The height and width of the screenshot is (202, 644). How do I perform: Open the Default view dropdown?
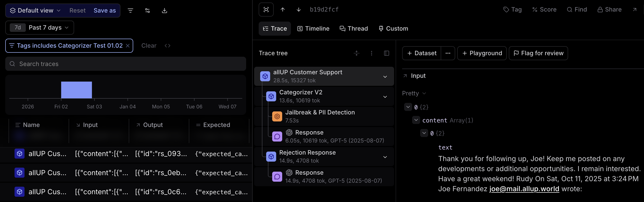point(35,11)
